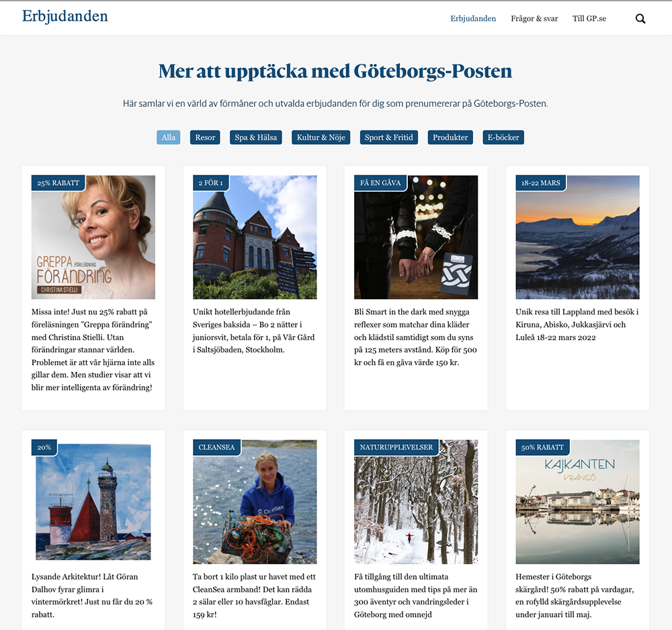Select the E-böcker filter
The height and width of the screenshot is (630, 672).
503,137
